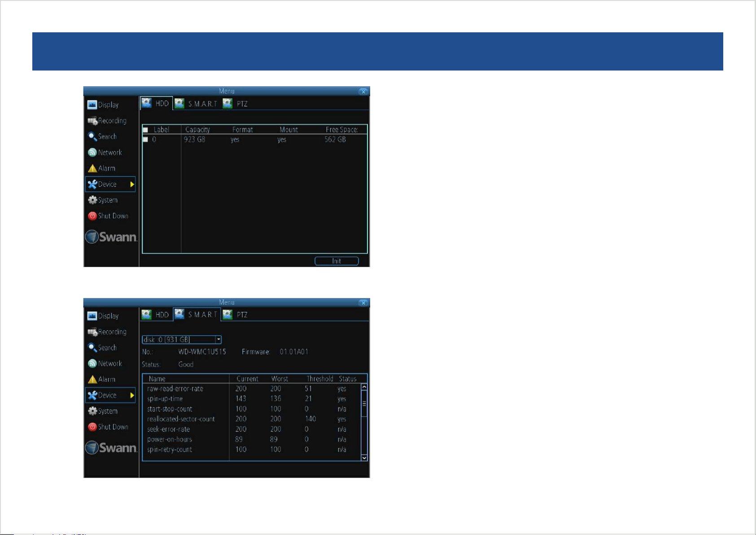Open Display menu in the HDD list window
The height and width of the screenshot is (535, 756).
click(x=103, y=105)
